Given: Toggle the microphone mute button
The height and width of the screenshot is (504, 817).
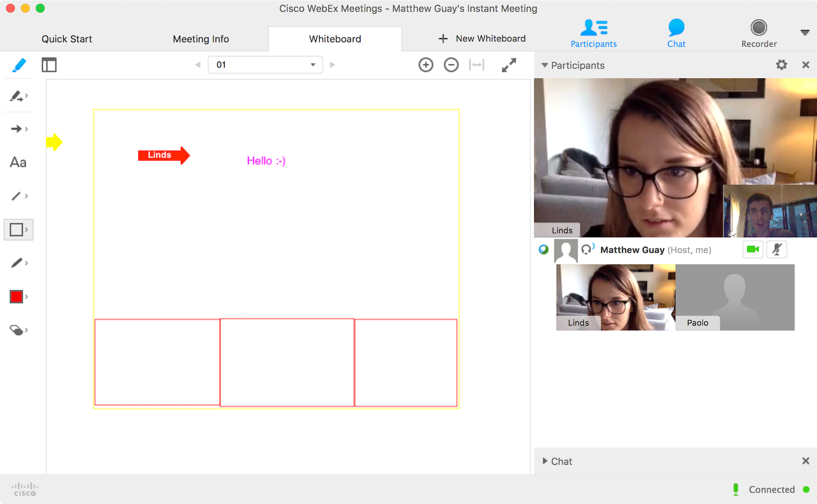Looking at the screenshot, I should pos(777,249).
